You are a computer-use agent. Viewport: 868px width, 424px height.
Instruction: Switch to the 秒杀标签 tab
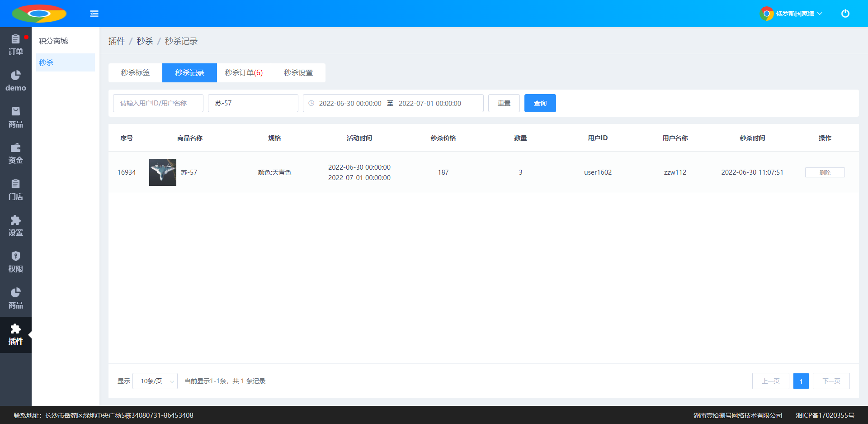click(x=135, y=73)
